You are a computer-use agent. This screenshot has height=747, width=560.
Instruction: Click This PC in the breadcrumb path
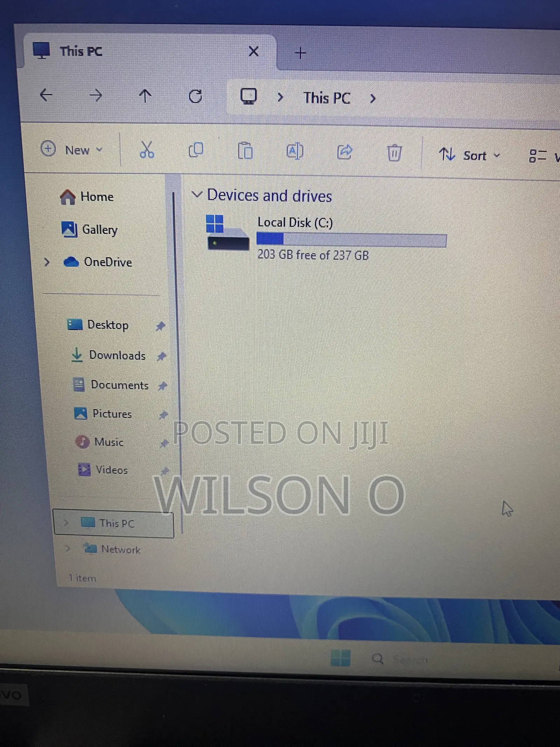[x=327, y=98]
